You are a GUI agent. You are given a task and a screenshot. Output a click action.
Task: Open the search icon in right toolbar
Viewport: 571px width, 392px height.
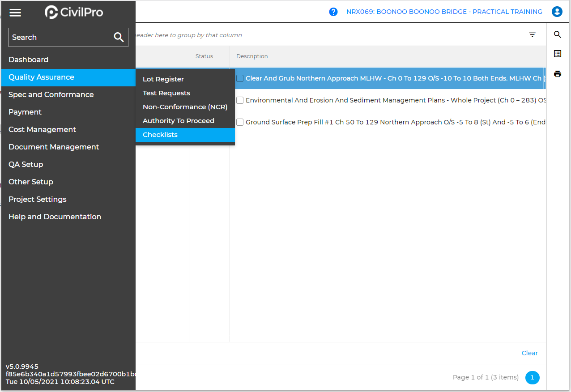558,35
